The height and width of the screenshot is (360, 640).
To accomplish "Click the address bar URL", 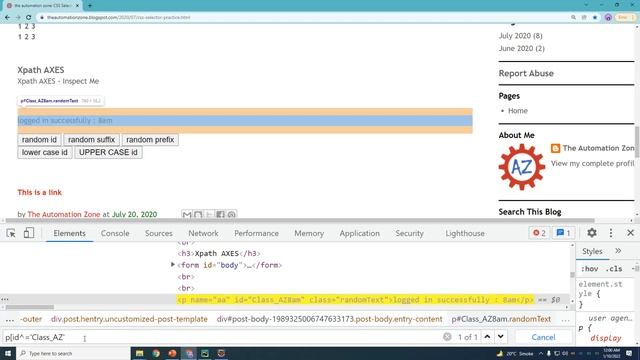I will tap(118, 18).
